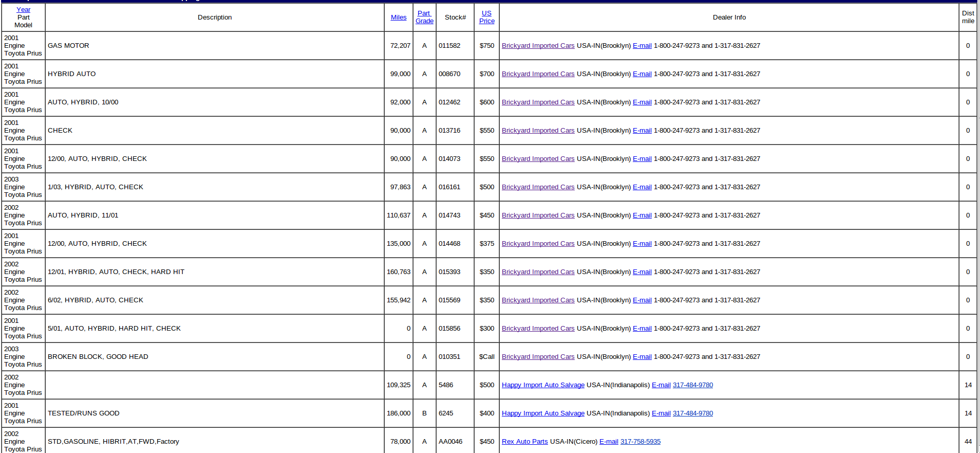The width and height of the screenshot is (980, 453).
Task: Click E-mail link for stock 015856
Action: (642, 329)
